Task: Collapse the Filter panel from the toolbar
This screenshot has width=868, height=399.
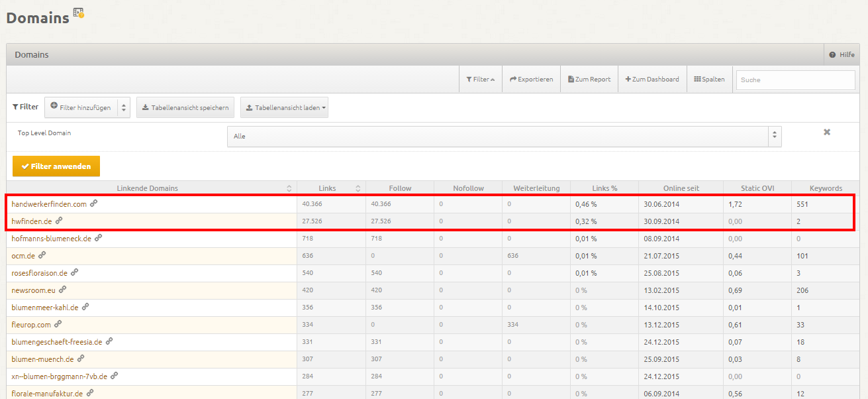Action: tap(480, 80)
